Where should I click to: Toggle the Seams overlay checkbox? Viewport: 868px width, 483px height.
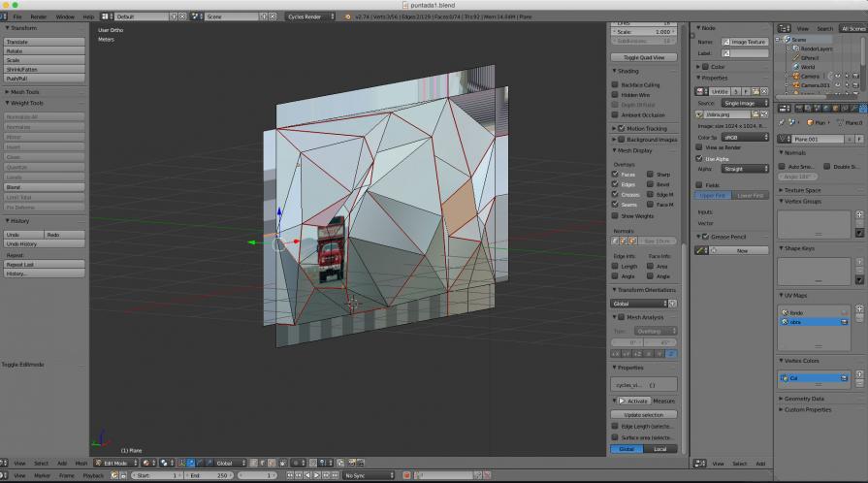coord(615,205)
